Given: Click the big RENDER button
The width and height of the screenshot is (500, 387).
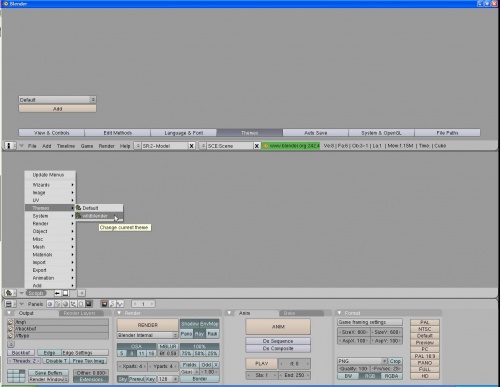Looking at the screenshot, I should click(x=147, y=325).
